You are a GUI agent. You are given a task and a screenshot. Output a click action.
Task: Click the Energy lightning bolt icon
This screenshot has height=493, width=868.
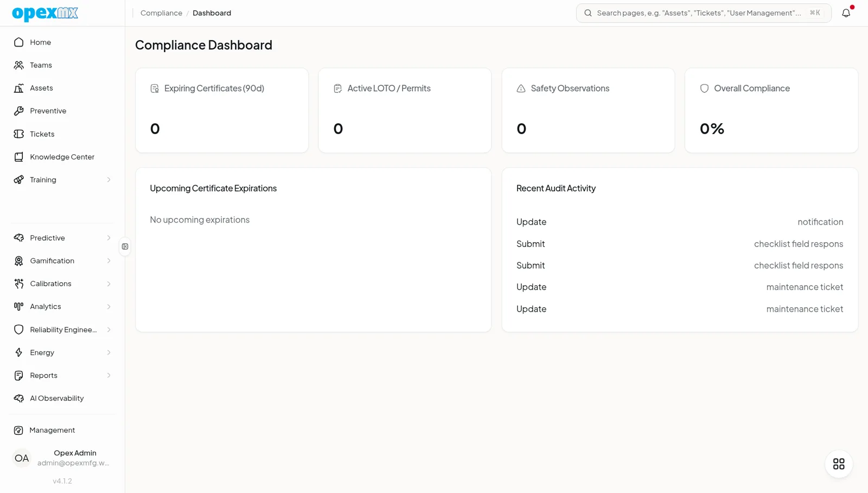pos(19,352)
